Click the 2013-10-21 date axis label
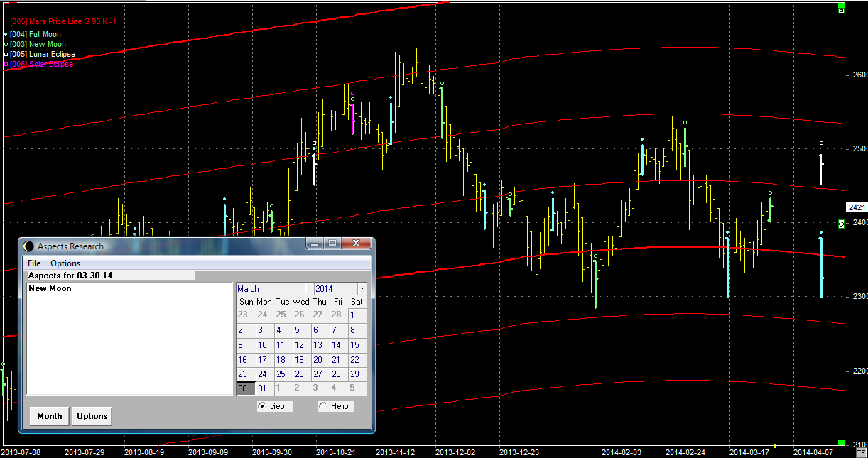The height and width of the screenshot is (458, 868). 335,452
